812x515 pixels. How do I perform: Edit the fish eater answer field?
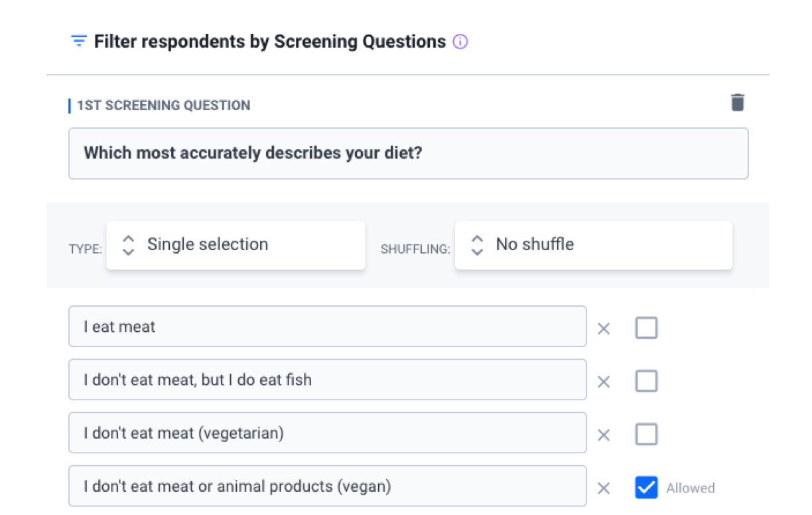point(327,380)
